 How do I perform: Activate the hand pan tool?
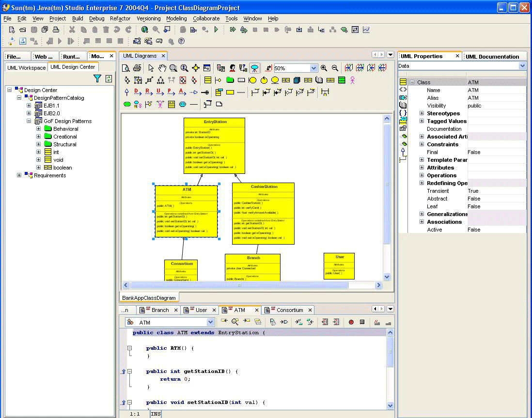[x=162, y=68]
